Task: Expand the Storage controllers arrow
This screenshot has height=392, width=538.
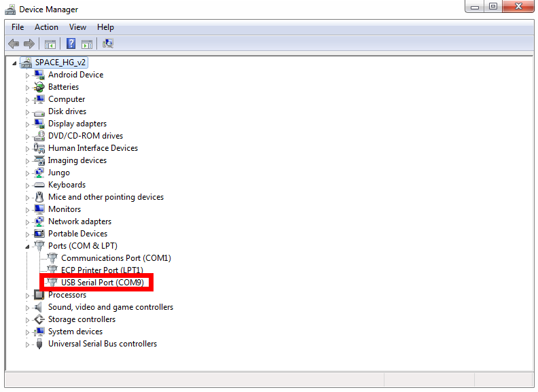Action: point(27,320)
